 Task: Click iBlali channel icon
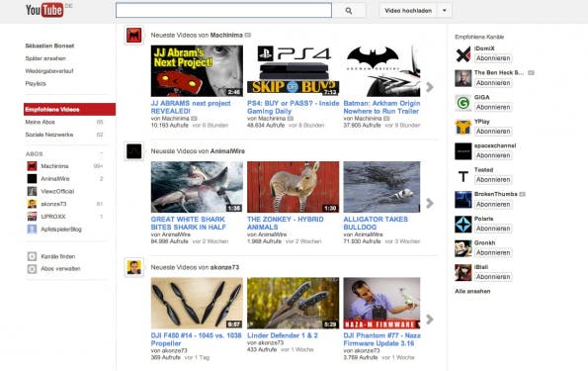[x=463, y=273]
